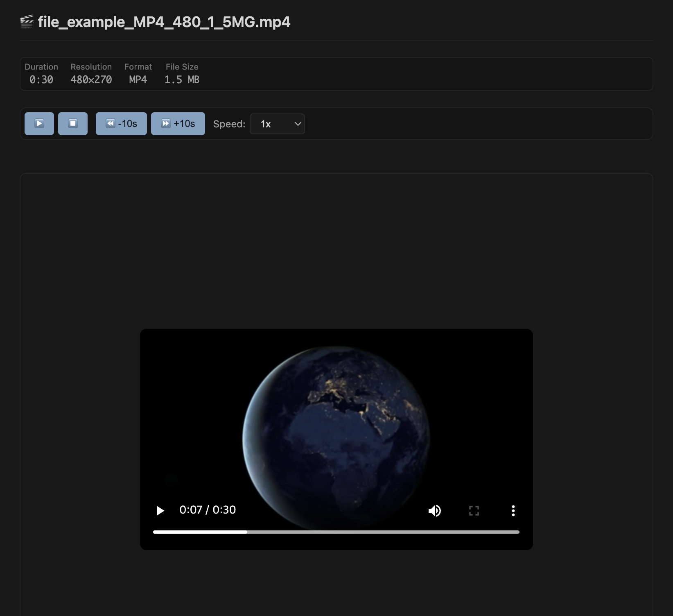Click the Speed dropdown chevron arrow
Image resolution: width=673 pixels, height=616 pixels.
298,124
